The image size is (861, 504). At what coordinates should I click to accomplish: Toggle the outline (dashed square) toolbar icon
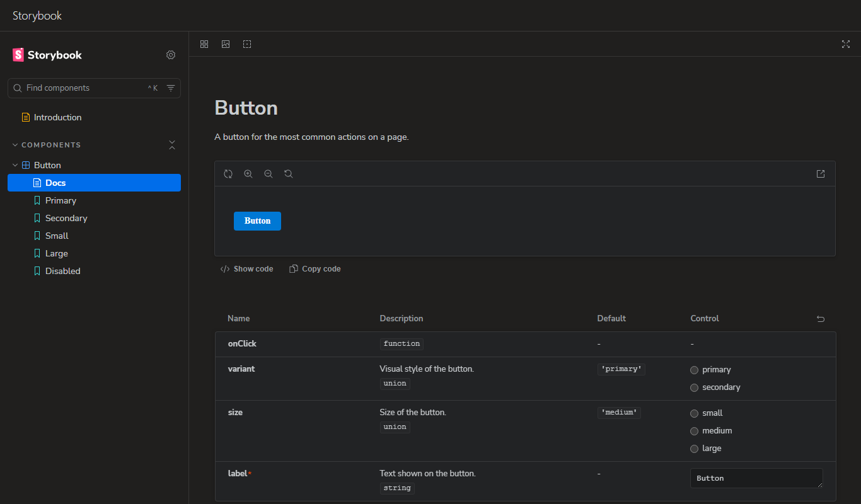coord(247,44)
